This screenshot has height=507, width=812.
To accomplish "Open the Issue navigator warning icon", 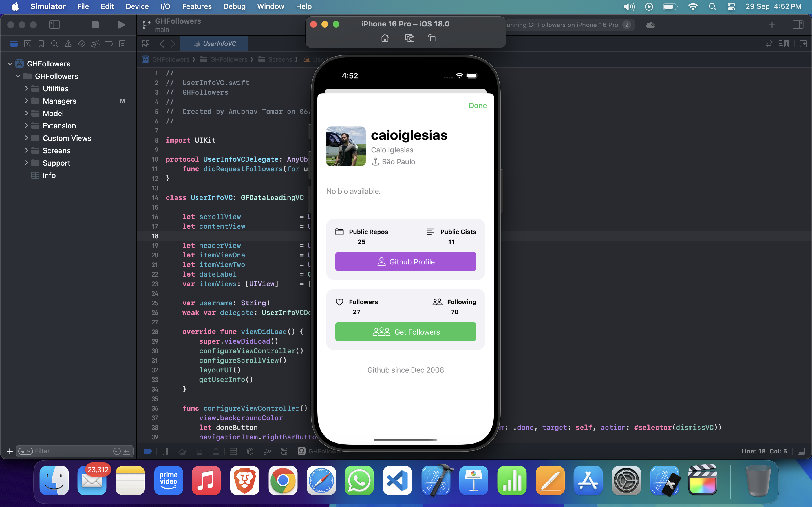I will pos(68,44).
